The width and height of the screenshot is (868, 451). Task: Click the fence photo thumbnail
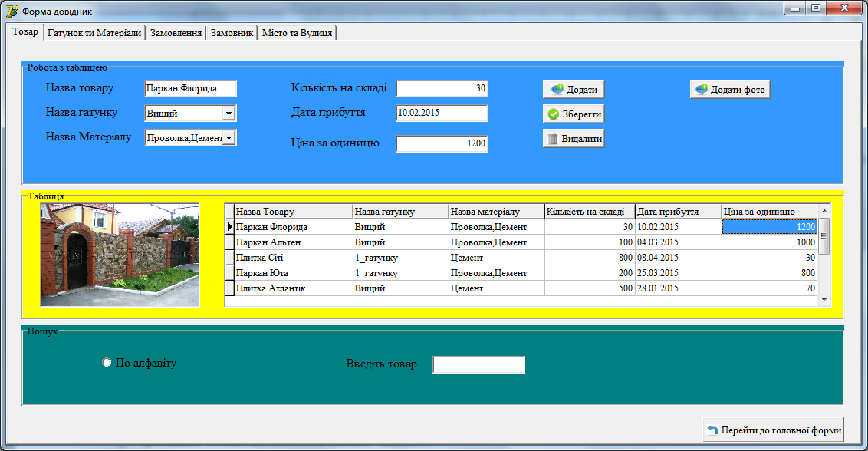coord(120,255)
